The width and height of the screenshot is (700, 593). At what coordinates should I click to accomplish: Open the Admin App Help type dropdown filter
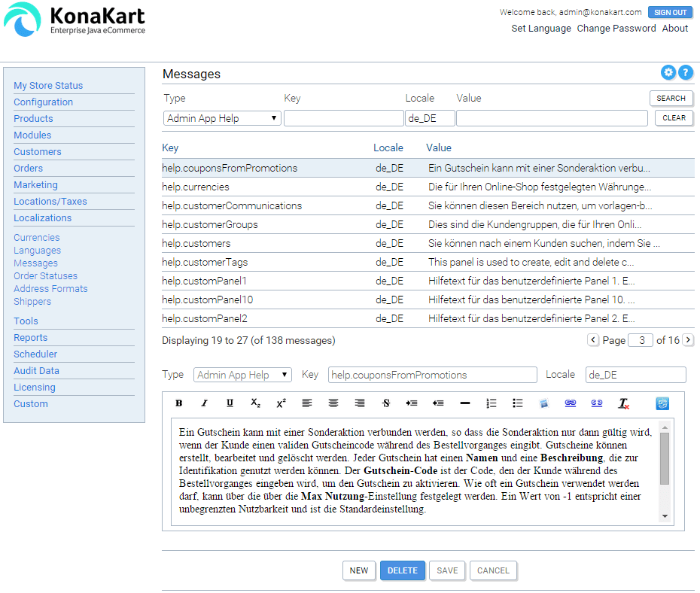(221, 117)
